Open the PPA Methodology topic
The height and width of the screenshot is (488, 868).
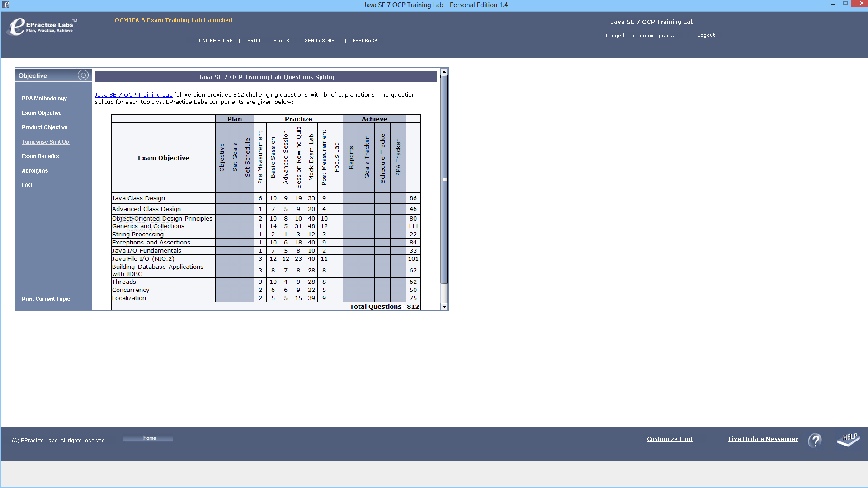pyautogui.click(x=44, y=99)
